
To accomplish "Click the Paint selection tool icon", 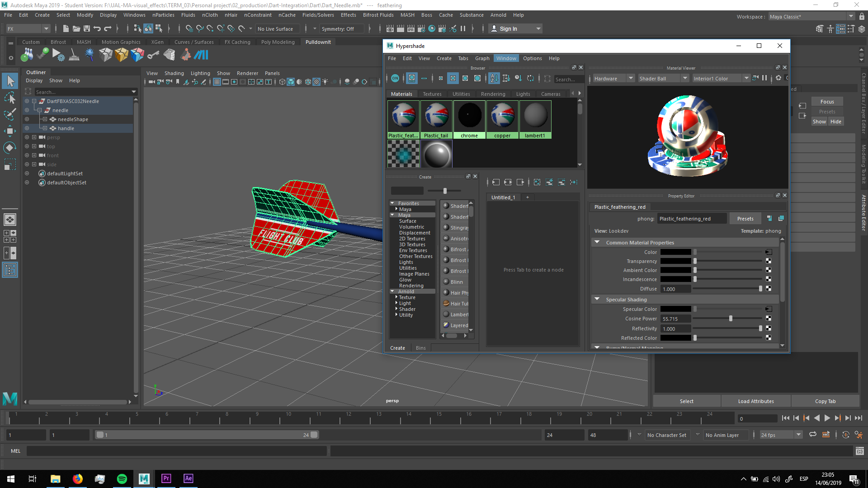I will [10, 114].
